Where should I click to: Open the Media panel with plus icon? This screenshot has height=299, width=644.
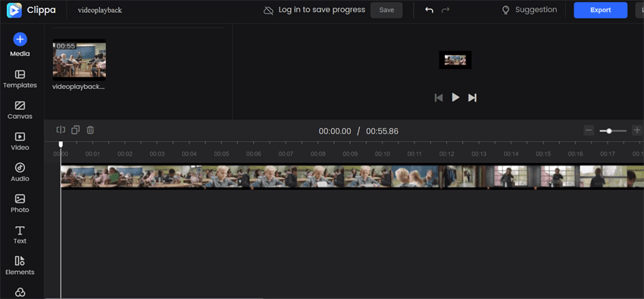click(x=20, y=45)
